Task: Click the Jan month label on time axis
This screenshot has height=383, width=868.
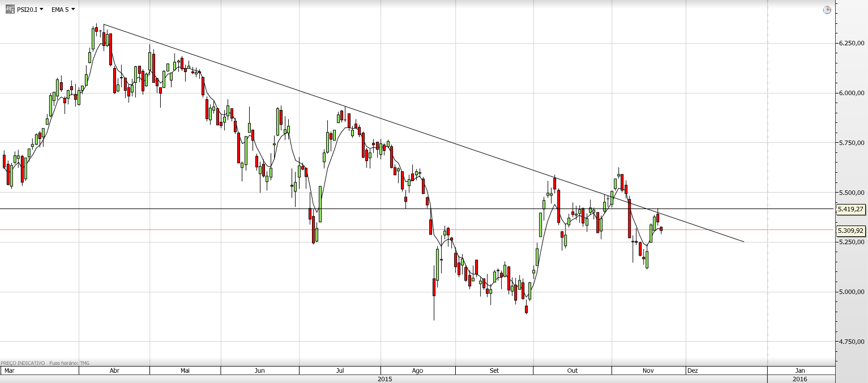Action: (800, 371)
